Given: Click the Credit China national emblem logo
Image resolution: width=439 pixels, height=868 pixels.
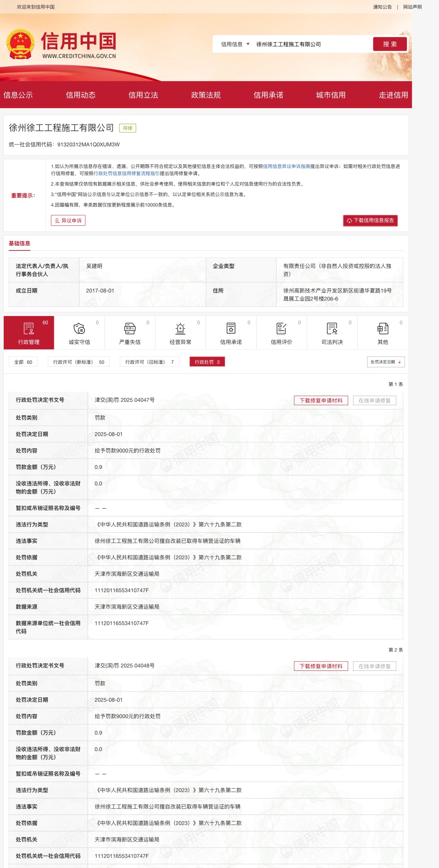Looking at the screenshot, I should [20, 44].
